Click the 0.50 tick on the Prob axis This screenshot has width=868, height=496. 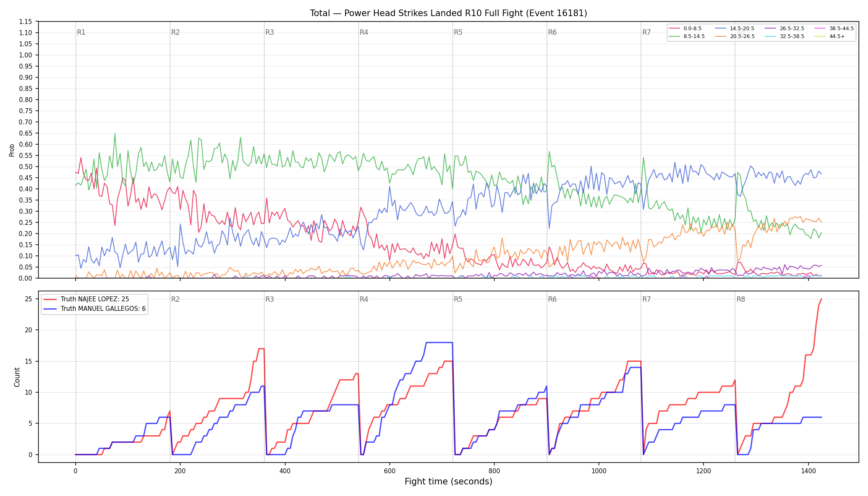pyautogui.click(x=26, y=167)
